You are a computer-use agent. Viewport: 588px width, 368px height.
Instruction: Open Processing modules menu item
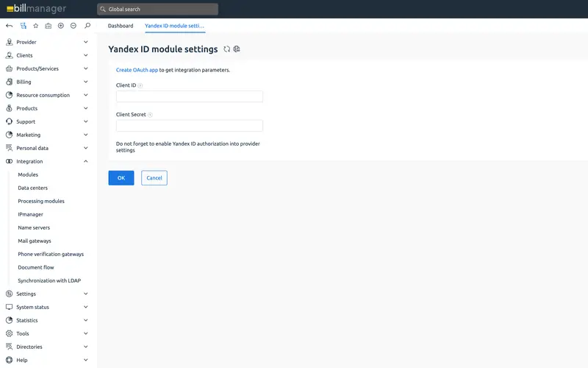41,201
